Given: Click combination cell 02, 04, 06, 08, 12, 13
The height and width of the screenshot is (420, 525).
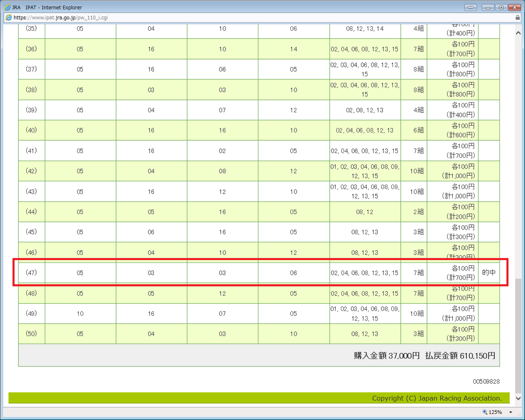Looking at the screenshot, I should click(365, 130).
